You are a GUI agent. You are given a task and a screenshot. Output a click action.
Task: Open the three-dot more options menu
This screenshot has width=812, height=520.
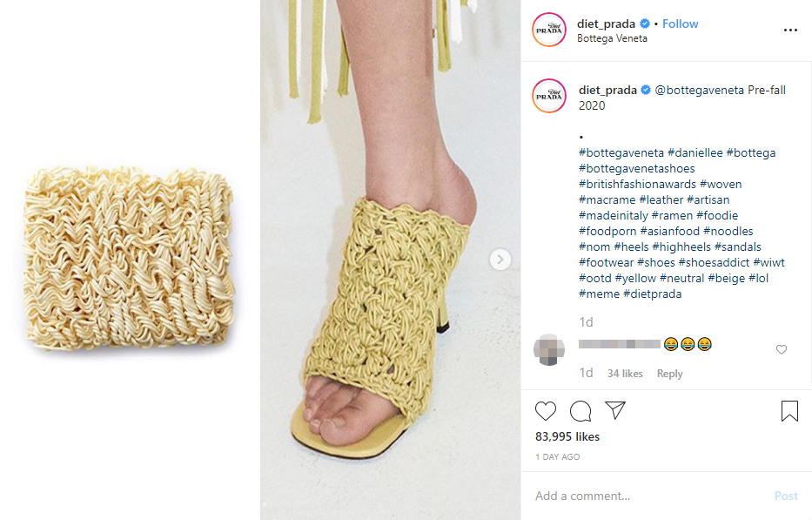pos(790,30)
